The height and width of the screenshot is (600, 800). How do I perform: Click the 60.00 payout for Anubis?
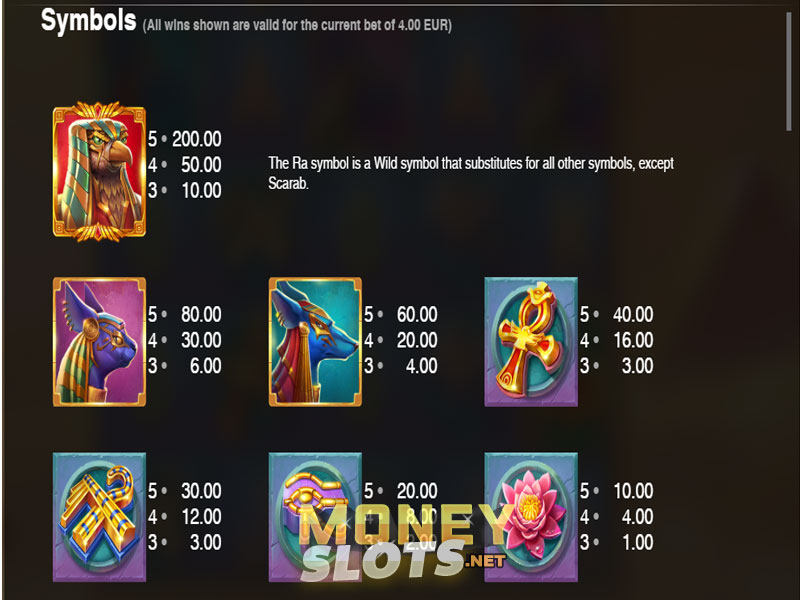[417, 314]
